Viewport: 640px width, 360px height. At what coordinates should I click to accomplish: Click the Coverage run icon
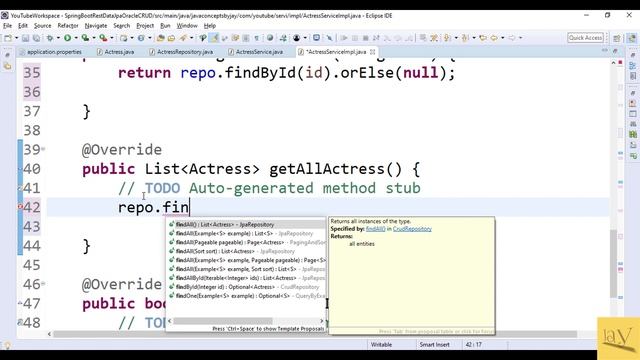[x=85, y=38]
